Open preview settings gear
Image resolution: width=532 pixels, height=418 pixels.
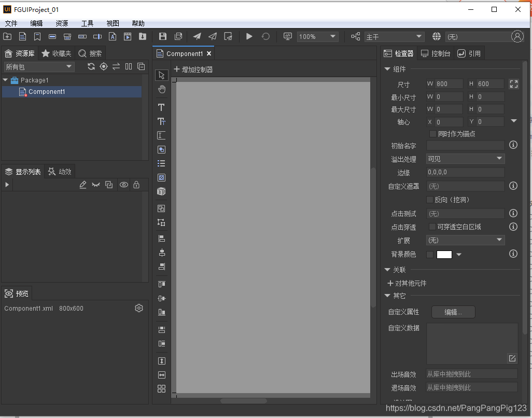click(x=139, y=308)
